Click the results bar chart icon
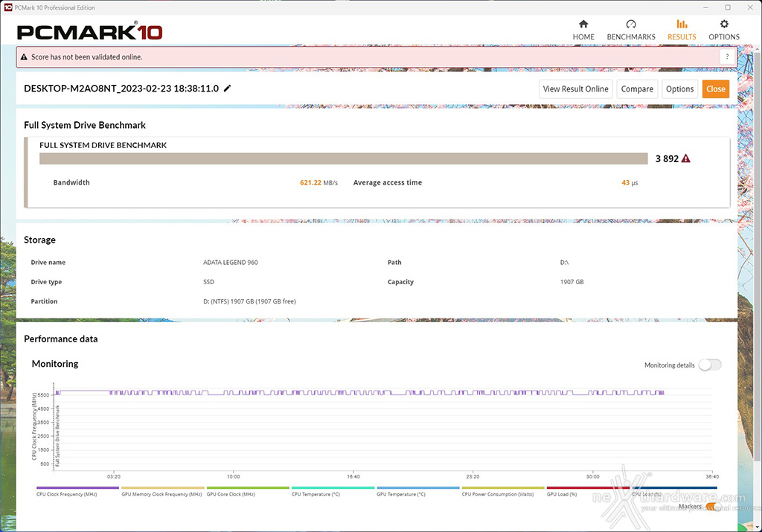The height and width of the screenshot is (532, 762). click(x=682, y=24)
